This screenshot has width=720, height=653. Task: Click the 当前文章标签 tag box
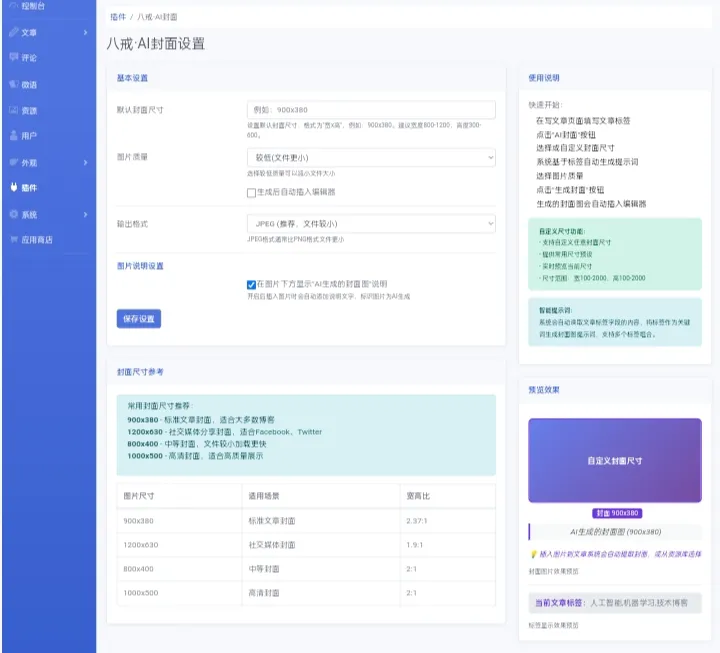pos(615,603)
